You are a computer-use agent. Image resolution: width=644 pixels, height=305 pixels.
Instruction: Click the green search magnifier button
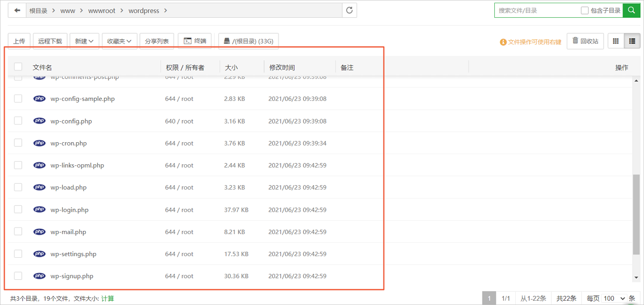coord(632,10)
